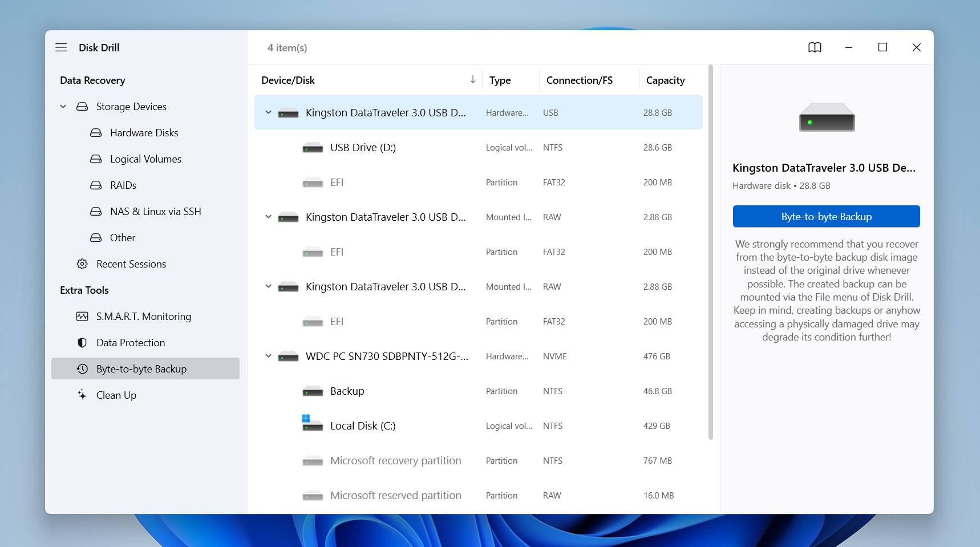Click the Logical Volumes sidebar icon
This screenshot has width=980, height=547.
(96, 159)
